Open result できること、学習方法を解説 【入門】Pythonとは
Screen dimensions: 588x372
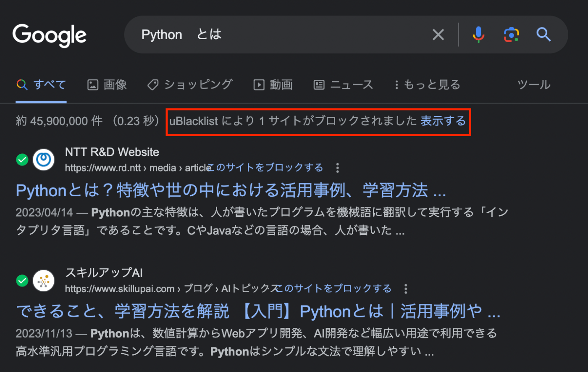tap(258, 312)
